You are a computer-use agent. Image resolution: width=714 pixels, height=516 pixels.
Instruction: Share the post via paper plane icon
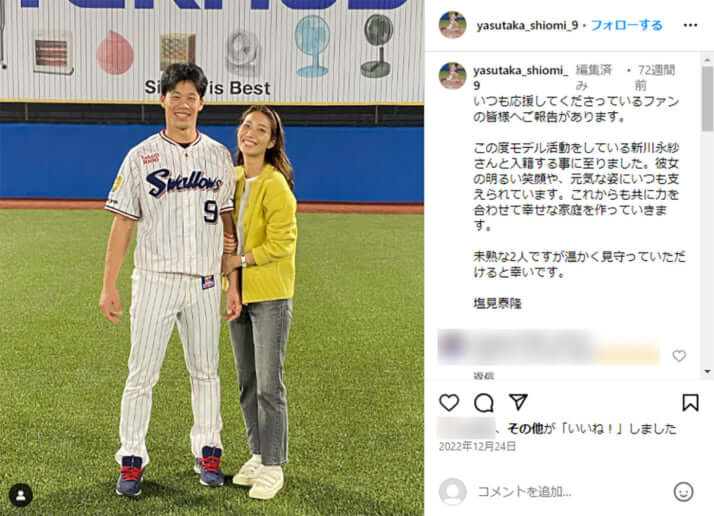point(518,402)
